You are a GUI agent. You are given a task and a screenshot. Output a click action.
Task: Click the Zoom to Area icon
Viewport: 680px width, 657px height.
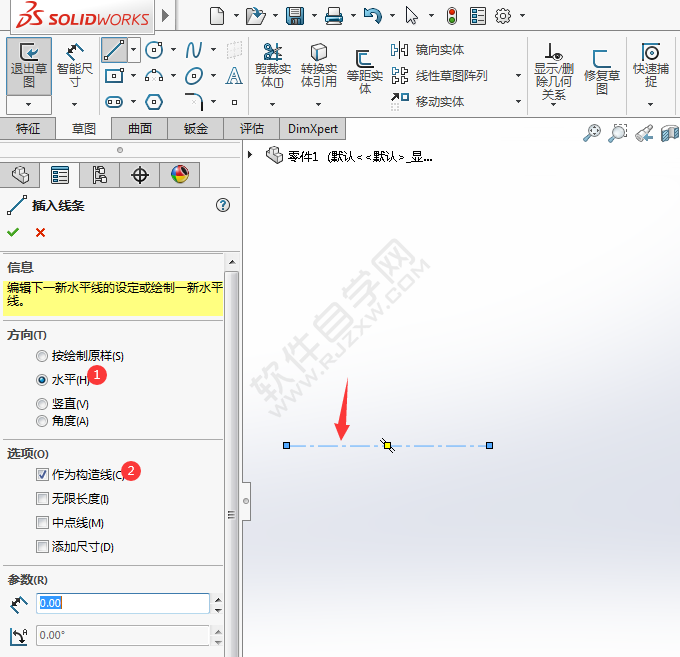(618, 133)
